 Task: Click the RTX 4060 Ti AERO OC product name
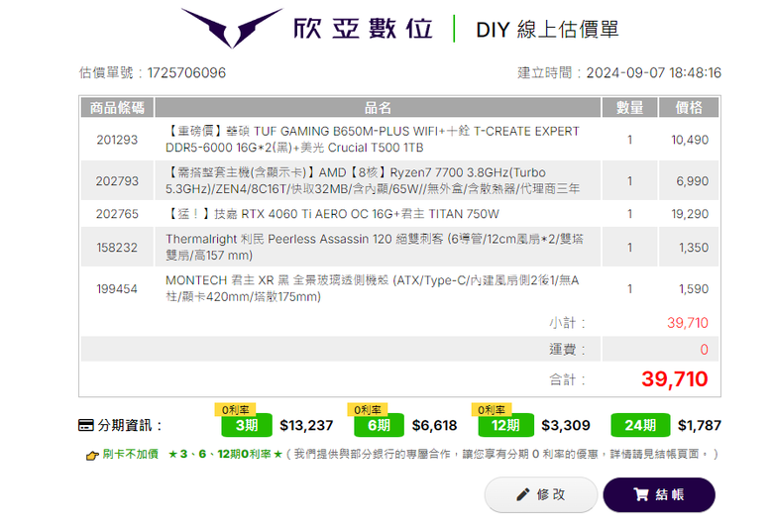tap(332, 214)
